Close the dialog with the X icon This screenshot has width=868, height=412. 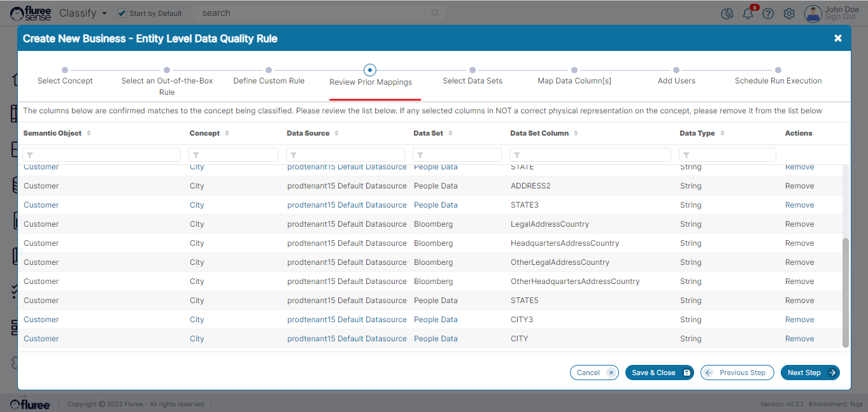coord(837,38)
